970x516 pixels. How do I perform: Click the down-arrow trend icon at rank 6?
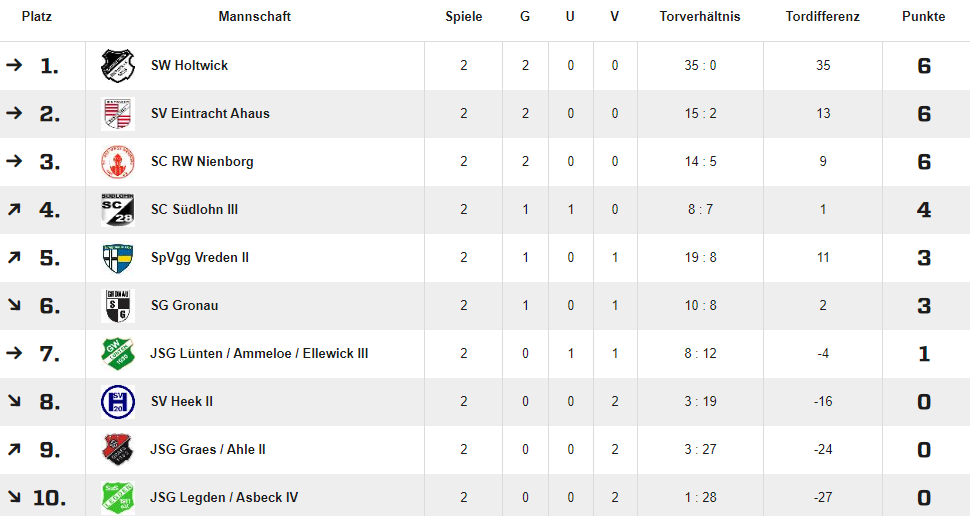click(x=14, y=305)
